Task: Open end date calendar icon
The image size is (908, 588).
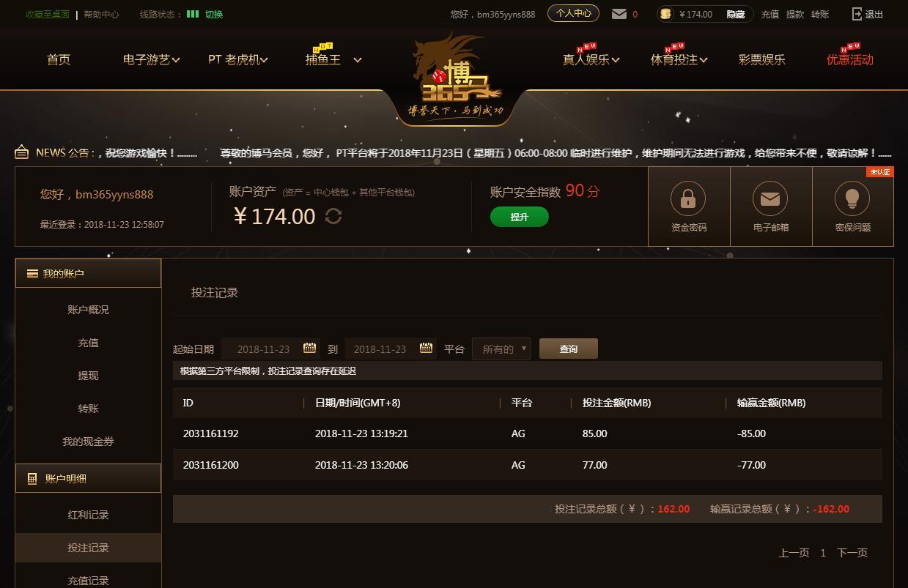Action: (426, 349)
